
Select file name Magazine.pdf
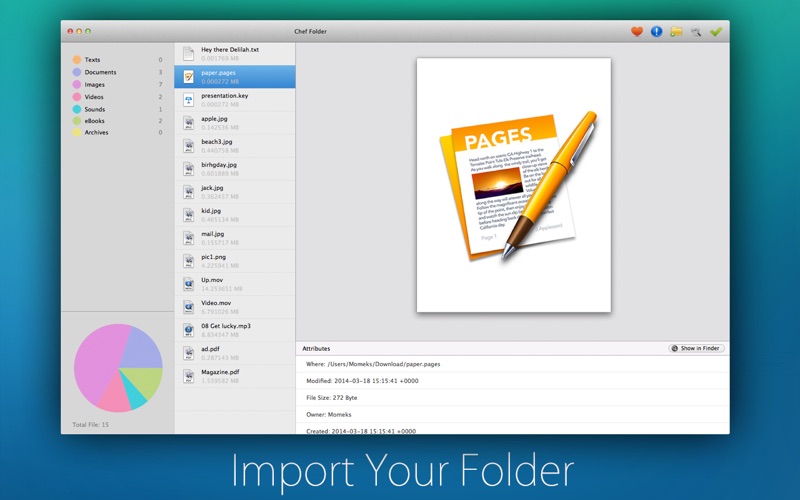[220, 372]
